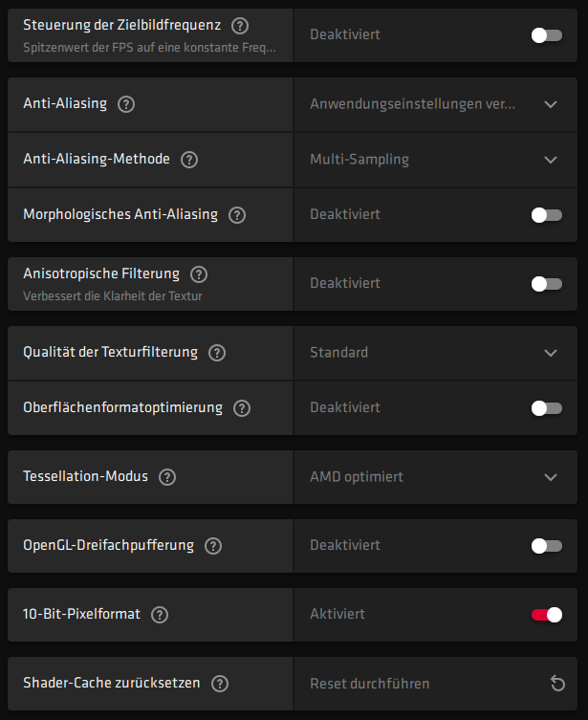Click help icon beside Anisotropische Filterung
The image size is (588, 720).
click(199, 274)
